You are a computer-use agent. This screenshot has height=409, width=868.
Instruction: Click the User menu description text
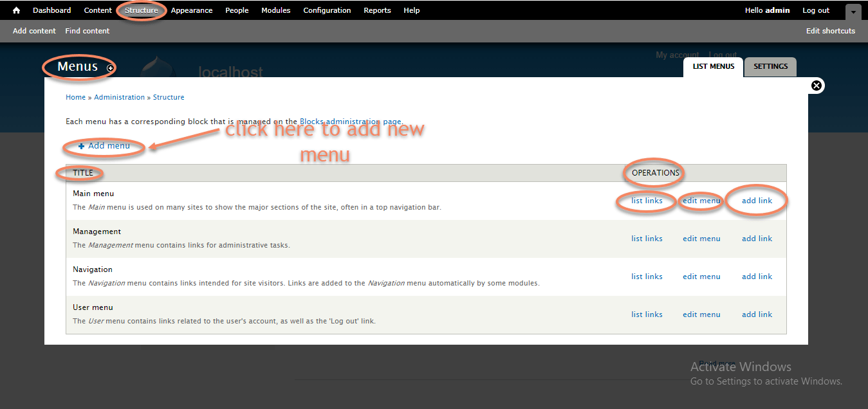[224, 321]
